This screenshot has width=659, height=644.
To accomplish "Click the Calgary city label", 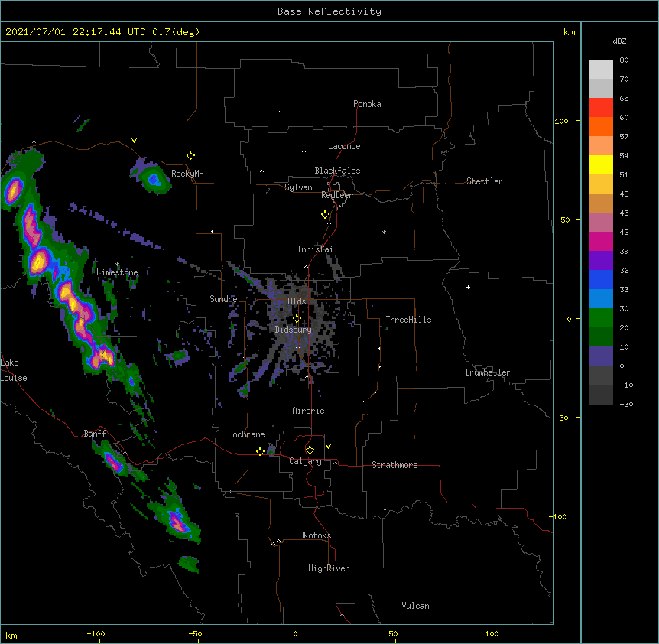I will (305, 461).
